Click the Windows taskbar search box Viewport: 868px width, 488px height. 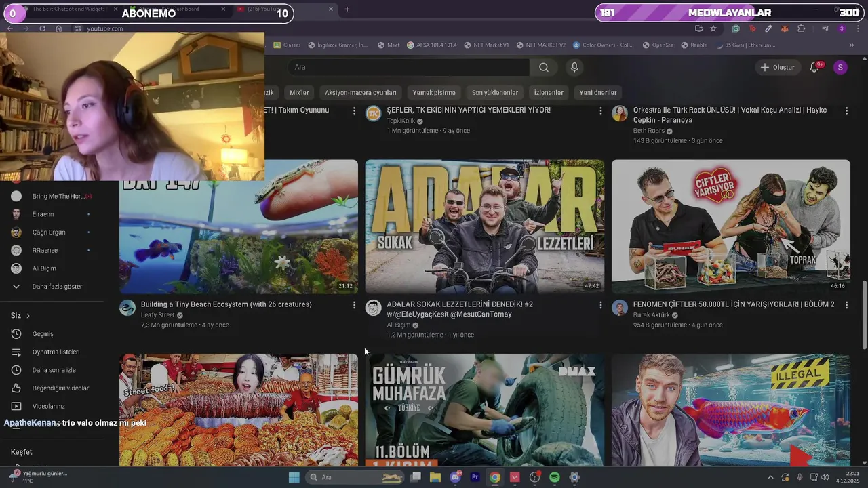point(355,477)
